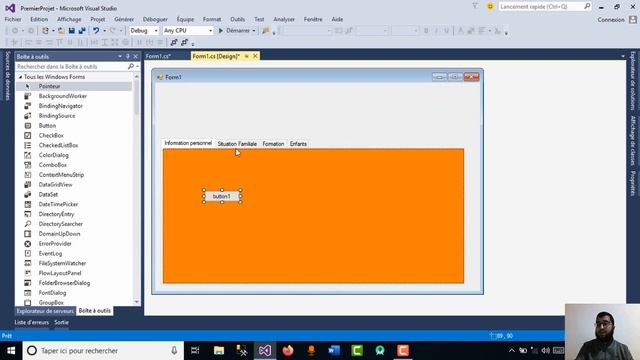This screenshot has height=360, width=640.
Task: Click the account icon next to Connexion
Action: [x=633, y=19]
